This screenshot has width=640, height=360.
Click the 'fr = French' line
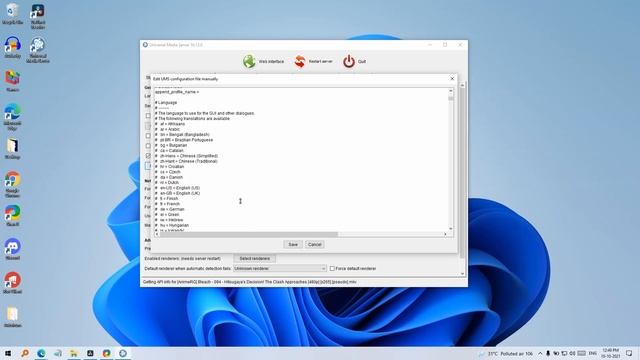point(167,204)
